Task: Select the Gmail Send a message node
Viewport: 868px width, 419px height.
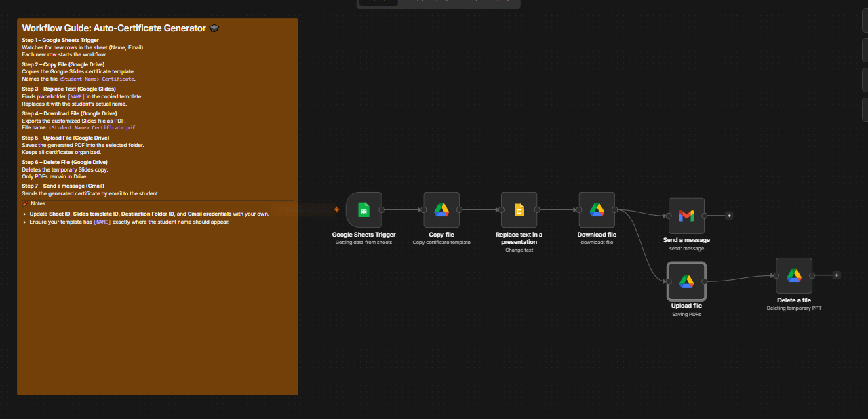Action: [x=686, y=216]
